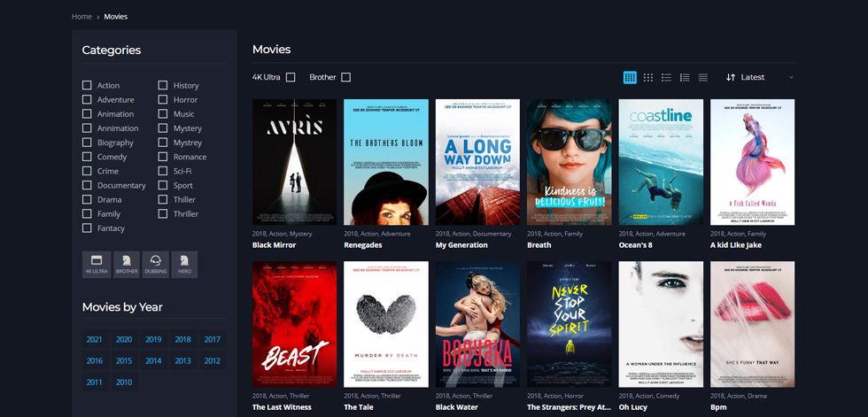Toggle the Brother filter checkbox above movies
The height and width of the screenshot is (417, 868).
pos(346,77)
